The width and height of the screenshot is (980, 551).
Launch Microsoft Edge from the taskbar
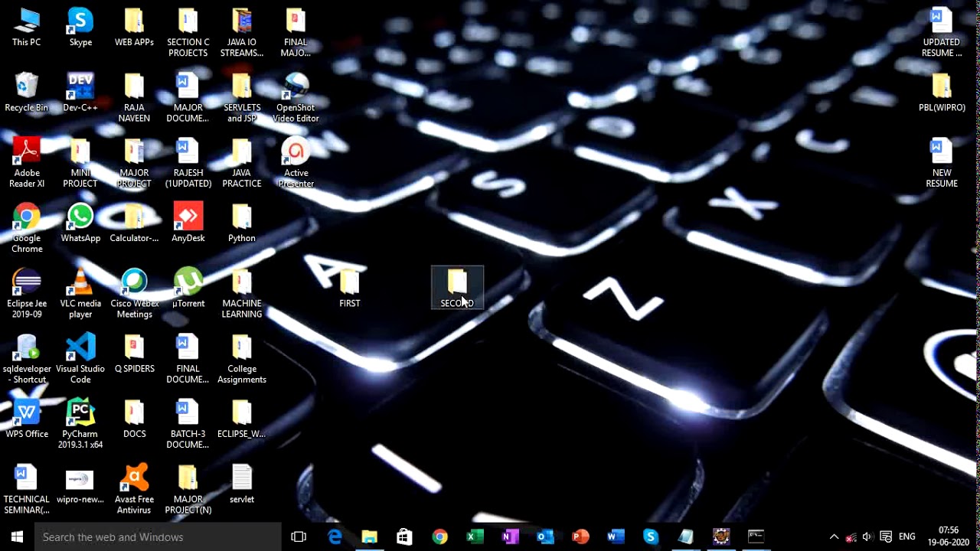[x=335, y=536]
